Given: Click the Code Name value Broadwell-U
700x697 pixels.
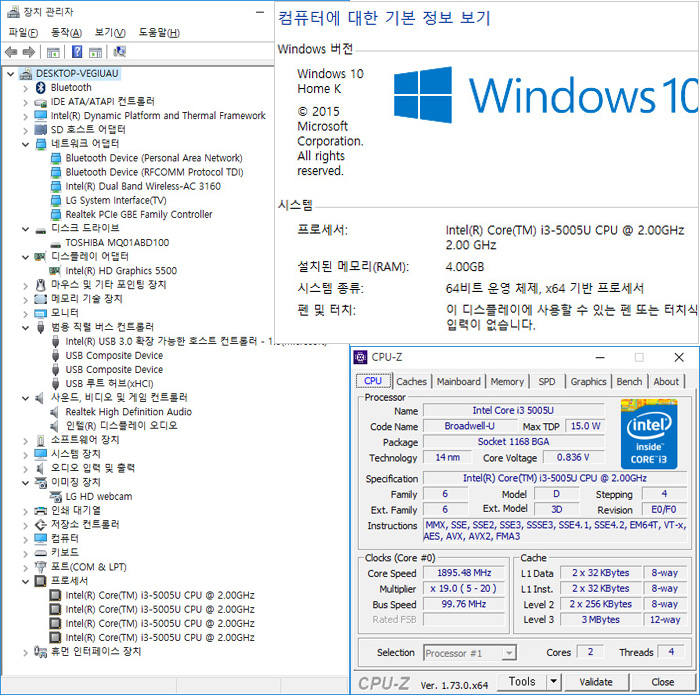Looking at the screenshot, I should [470, 426].
